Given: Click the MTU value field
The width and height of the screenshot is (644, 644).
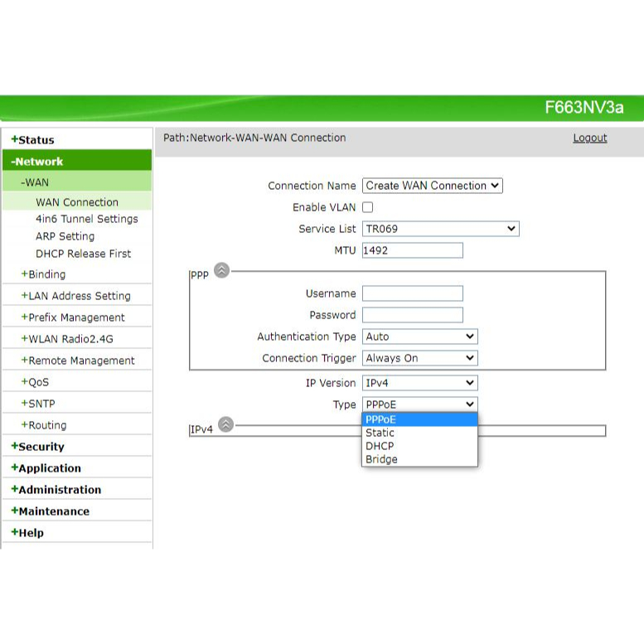Looking at the screenshot, I should [x=412, y=250].
